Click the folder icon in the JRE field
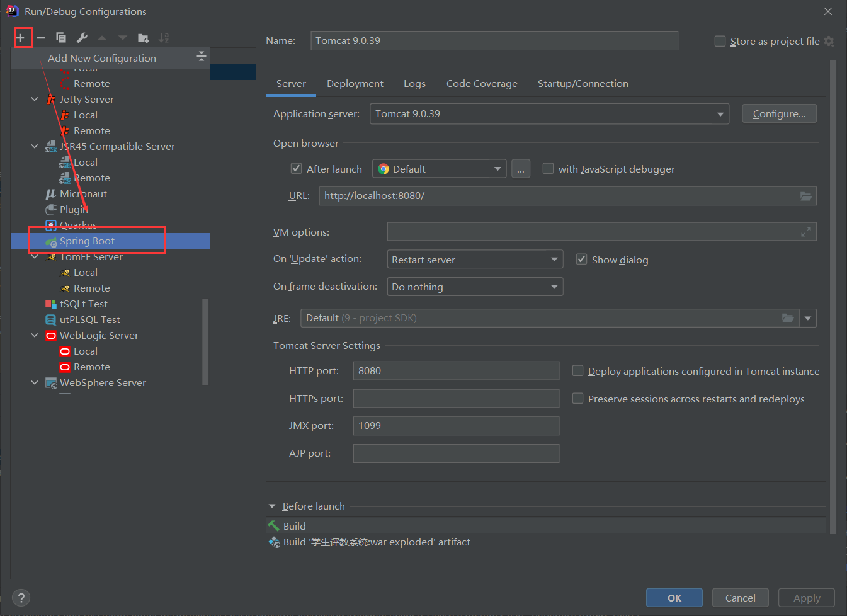 pos(788,318)
